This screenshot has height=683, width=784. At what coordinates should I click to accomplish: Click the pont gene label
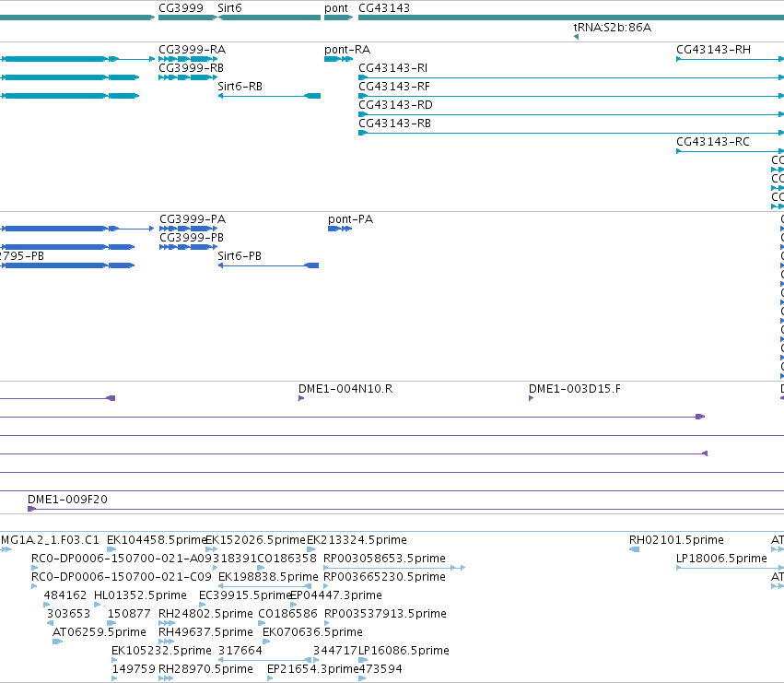336,8
